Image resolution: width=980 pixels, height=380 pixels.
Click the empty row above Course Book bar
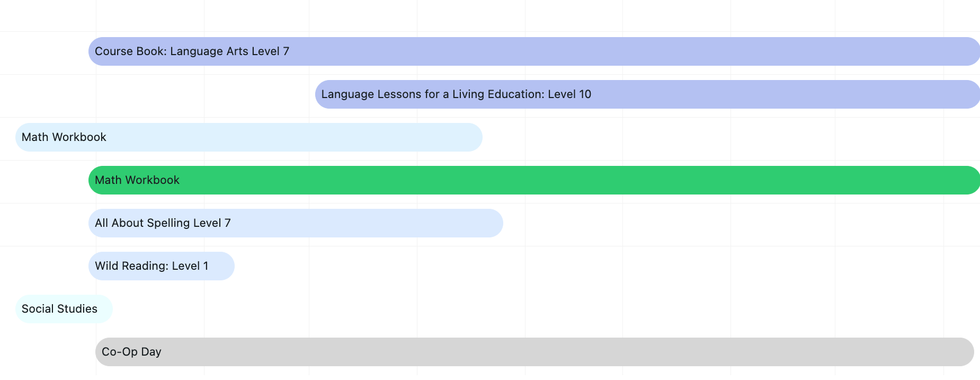(477, 16)
